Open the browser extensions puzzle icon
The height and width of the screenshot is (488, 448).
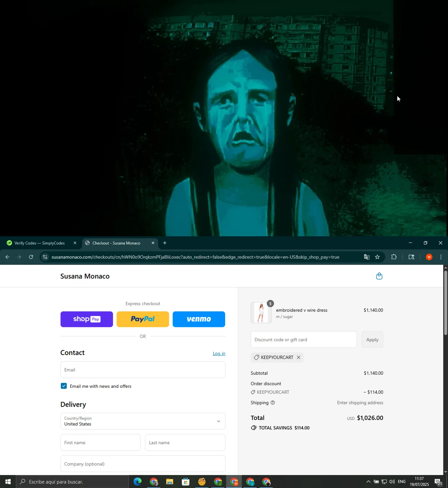tap(394, 257)
